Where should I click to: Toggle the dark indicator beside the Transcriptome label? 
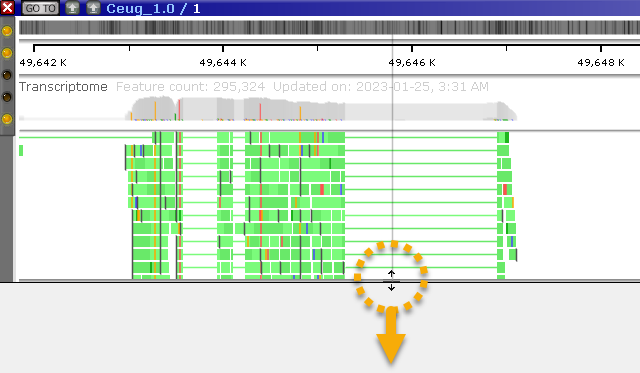click(x=7, y=97)
